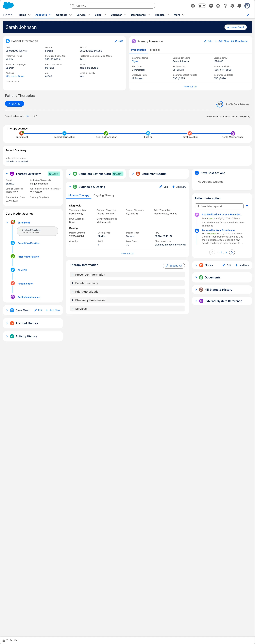
Task: Click the Adverse Event button
Action: 236,27
